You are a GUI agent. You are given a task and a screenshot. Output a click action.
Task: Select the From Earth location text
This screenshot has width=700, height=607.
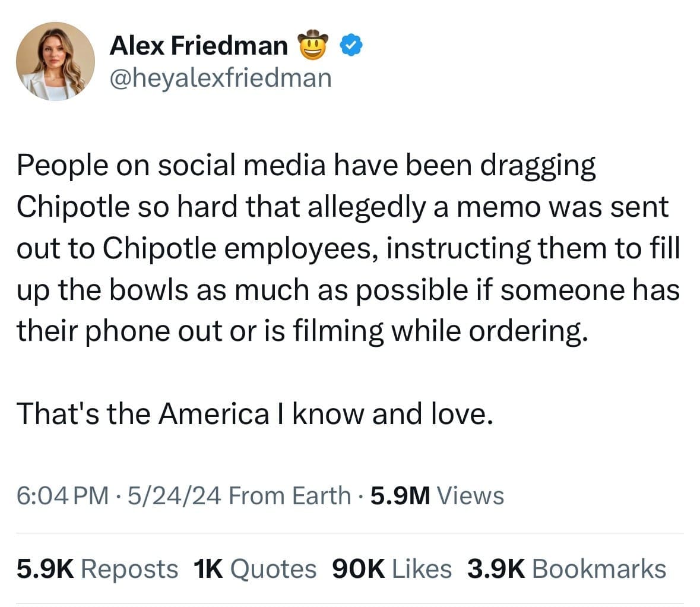tap(289, 495)
